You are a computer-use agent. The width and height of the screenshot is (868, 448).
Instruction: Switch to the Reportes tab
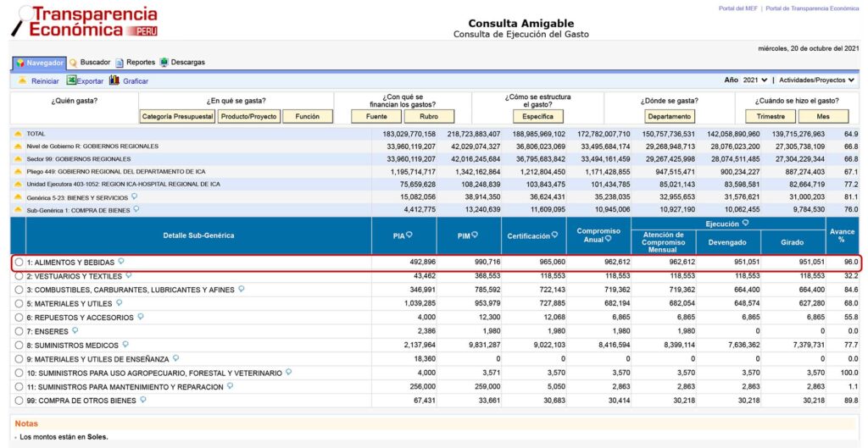141,63
